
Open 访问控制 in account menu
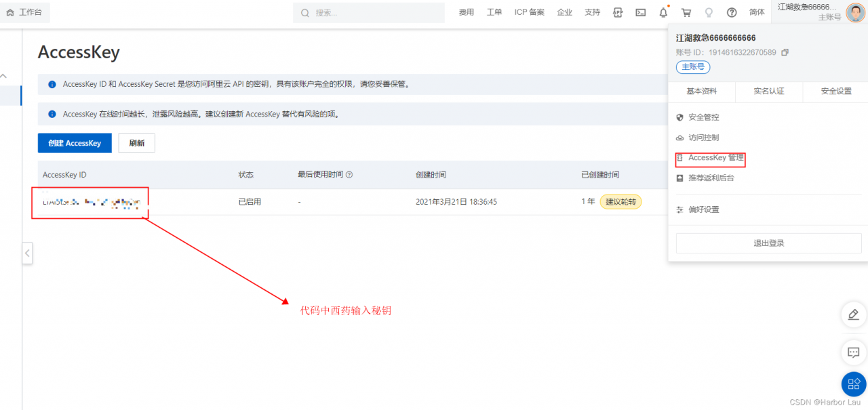pyautogui.click(x=704, y=138)
